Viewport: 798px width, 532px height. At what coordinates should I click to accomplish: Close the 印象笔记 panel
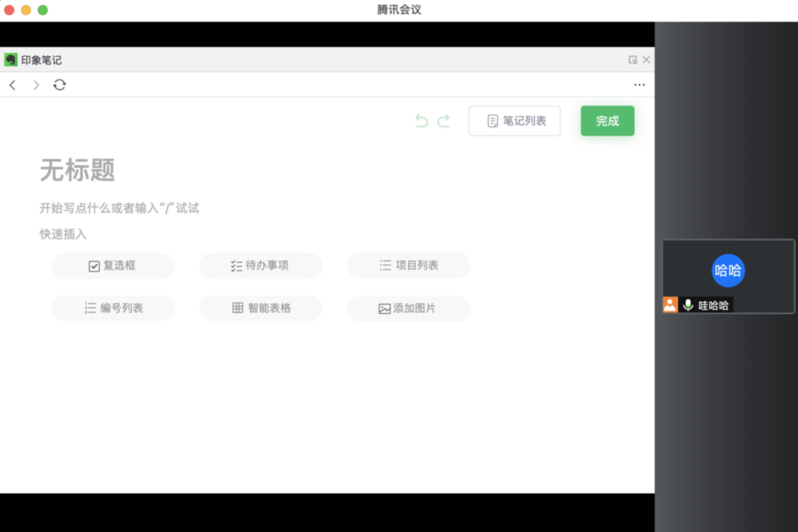point(646,60)
